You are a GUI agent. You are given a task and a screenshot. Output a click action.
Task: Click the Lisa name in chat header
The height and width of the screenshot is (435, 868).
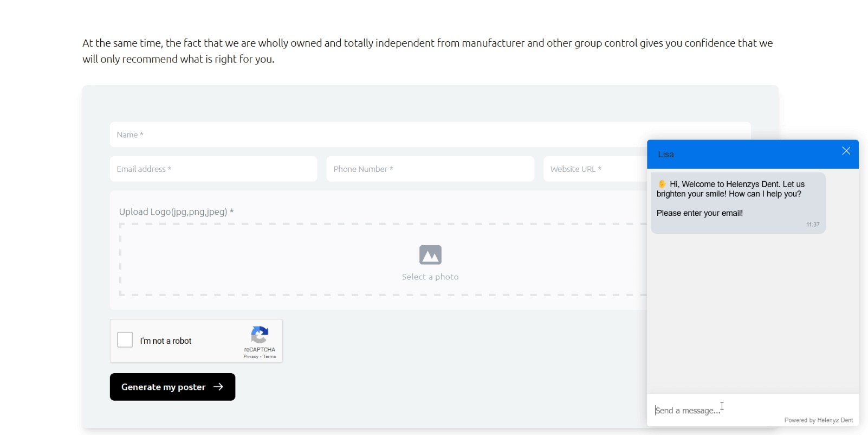pyautogui.click(x=666, y=155)
